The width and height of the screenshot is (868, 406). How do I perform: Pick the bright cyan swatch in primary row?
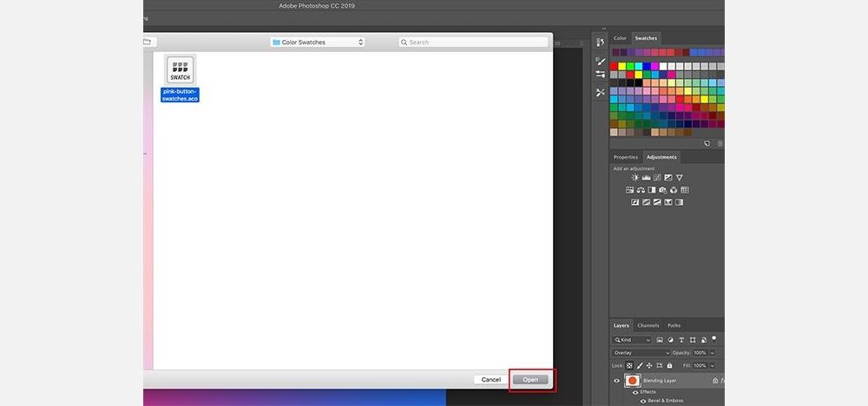[638, 67]
